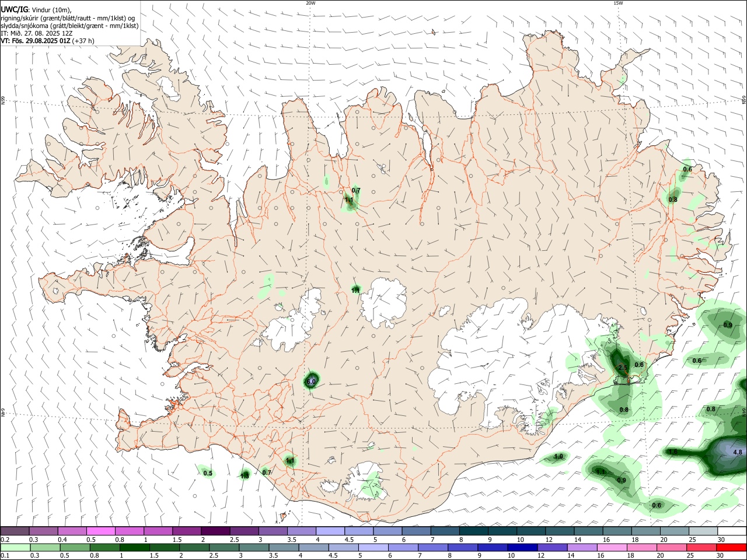747x560 pixels.
Task: Select the 'rigning/skúrir' legend description line
Action: tap(68, 18)
